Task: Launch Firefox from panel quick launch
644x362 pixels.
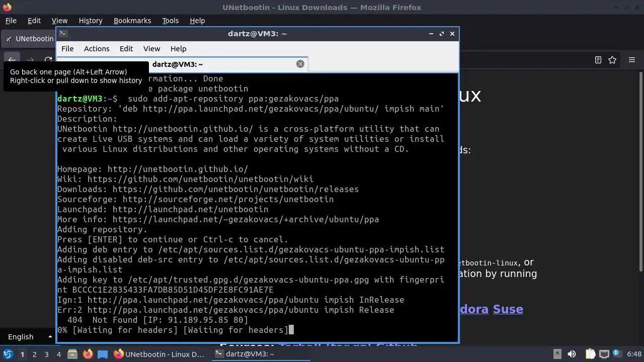Action: click(88, 354)
